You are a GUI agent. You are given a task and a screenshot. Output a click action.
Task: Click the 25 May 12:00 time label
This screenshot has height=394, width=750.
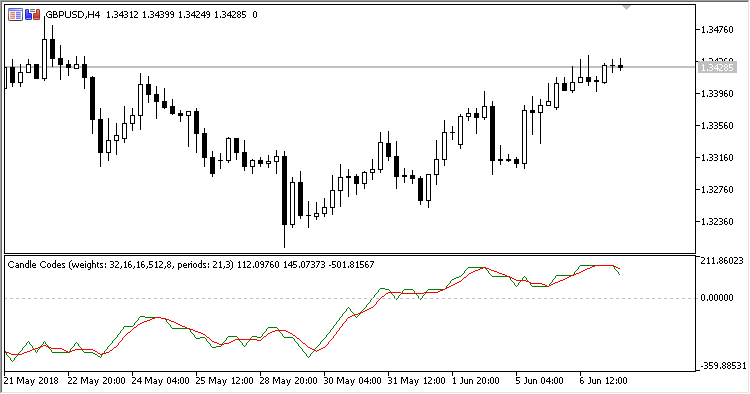click(x=224, y=381)
